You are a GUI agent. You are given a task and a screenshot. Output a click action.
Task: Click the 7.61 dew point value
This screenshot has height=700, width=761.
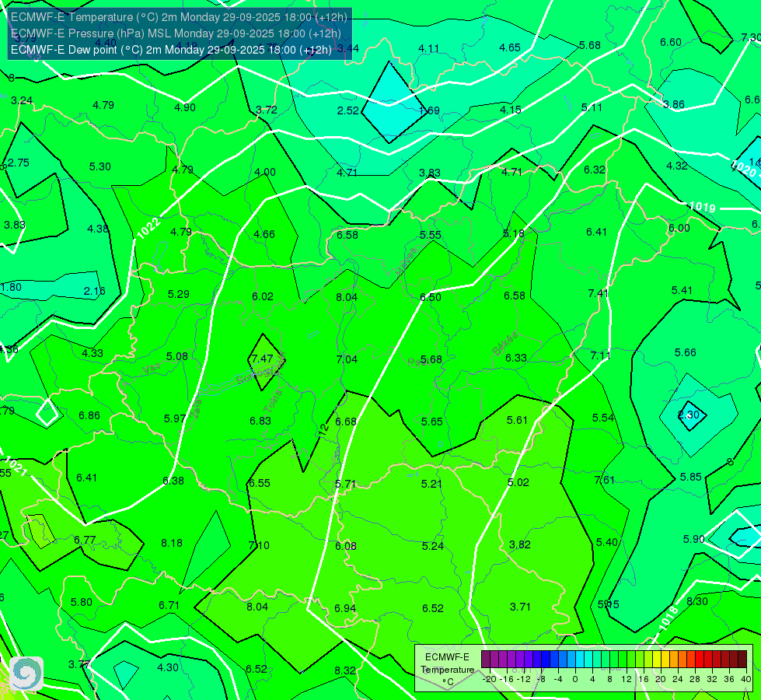(x=605, y=480)
